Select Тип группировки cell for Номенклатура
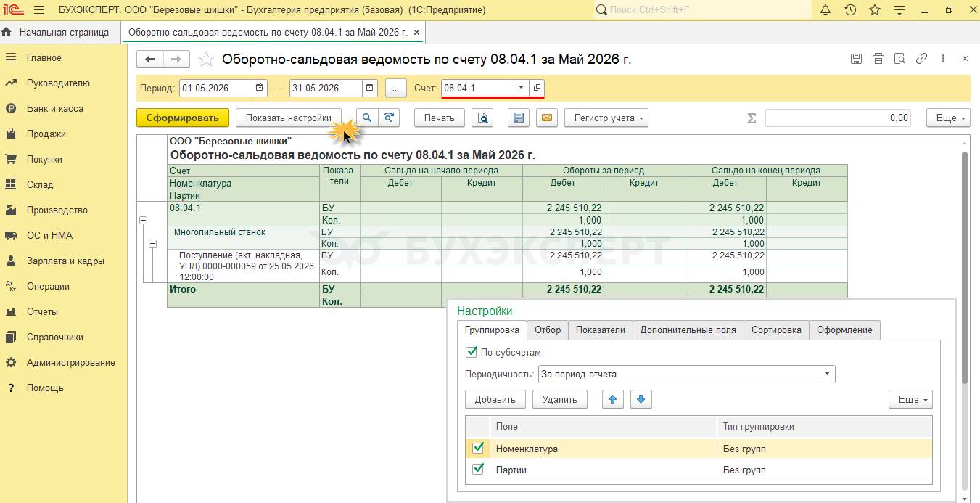Image resolution: width=980 pixels, height=503 pixels. 824,449
